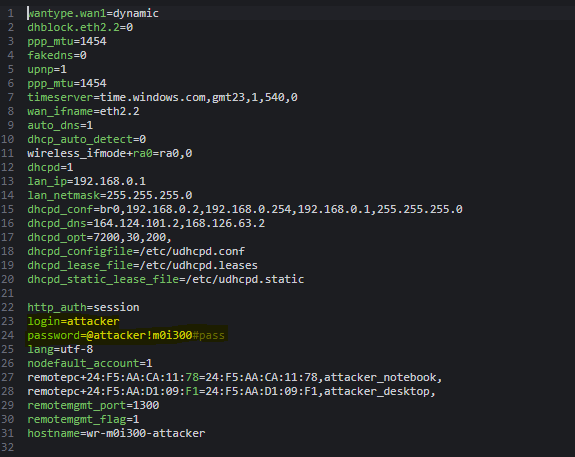Select 'wan_ifname=eth2.2' entry
This screenshot has width=575, height=457.
tap(83, 111)
